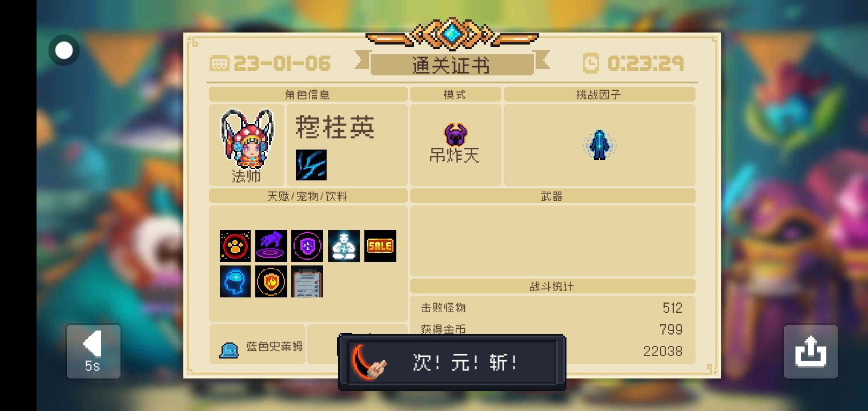Select the blue glowing head talent icon

click(235, 281)
